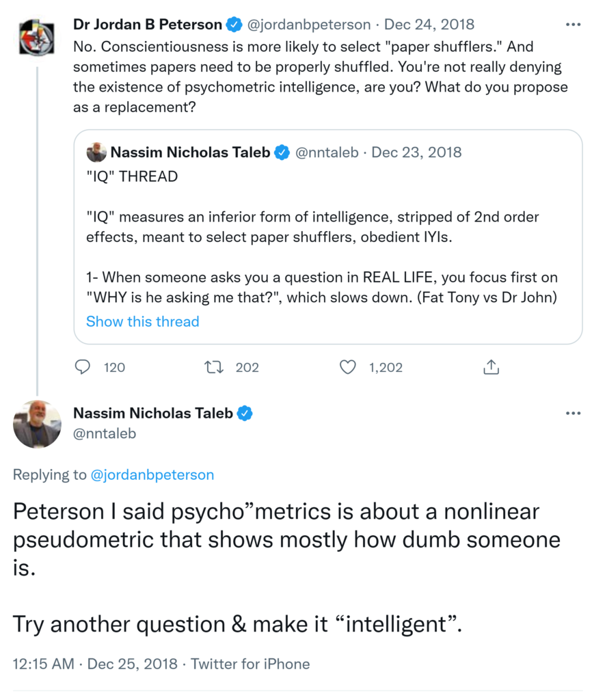Click Jordan Peterson's verified badge

(234, 25)
